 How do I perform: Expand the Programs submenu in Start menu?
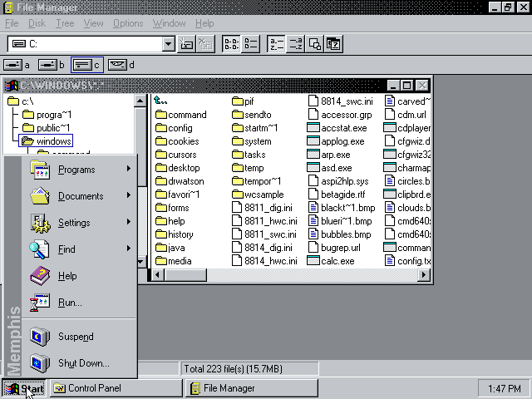pos(76,170)
